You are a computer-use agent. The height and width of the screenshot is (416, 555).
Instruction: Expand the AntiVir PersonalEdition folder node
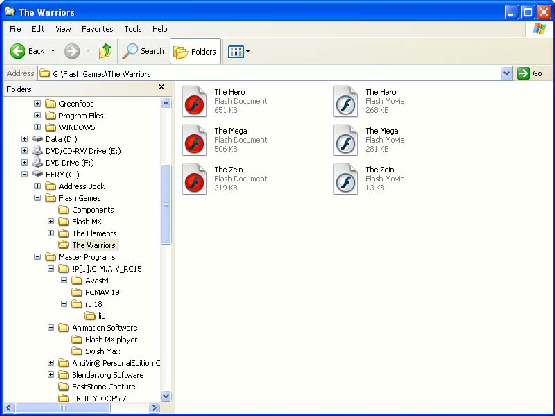[x=51, y=363]
